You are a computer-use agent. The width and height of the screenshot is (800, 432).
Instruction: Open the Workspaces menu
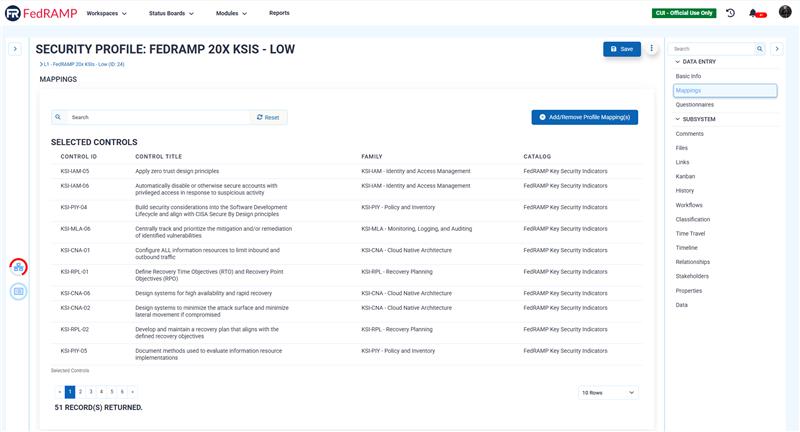[106, 13]
